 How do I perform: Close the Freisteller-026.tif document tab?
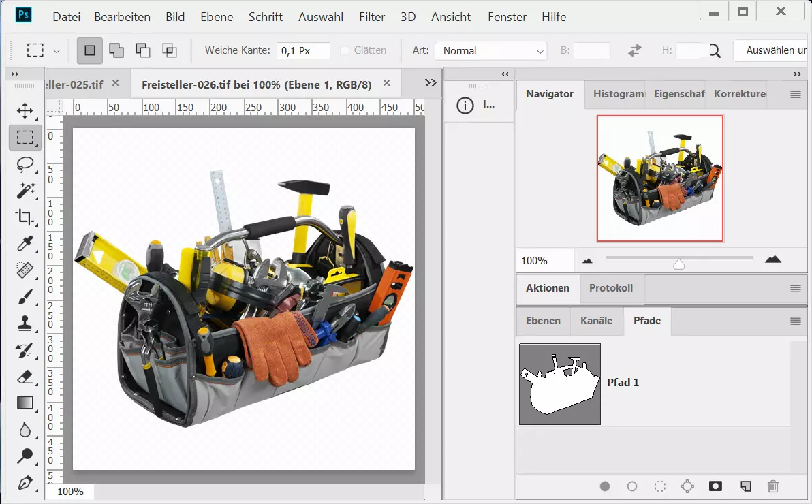point(387,83)
